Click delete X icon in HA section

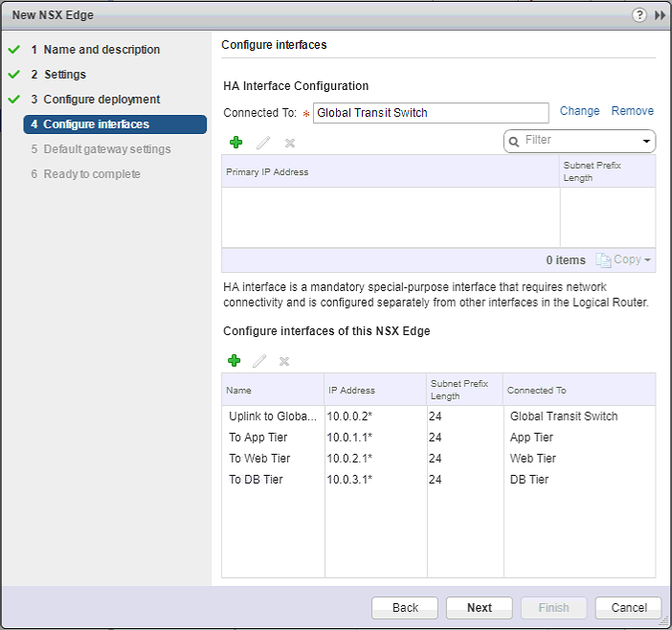point(290,143)
